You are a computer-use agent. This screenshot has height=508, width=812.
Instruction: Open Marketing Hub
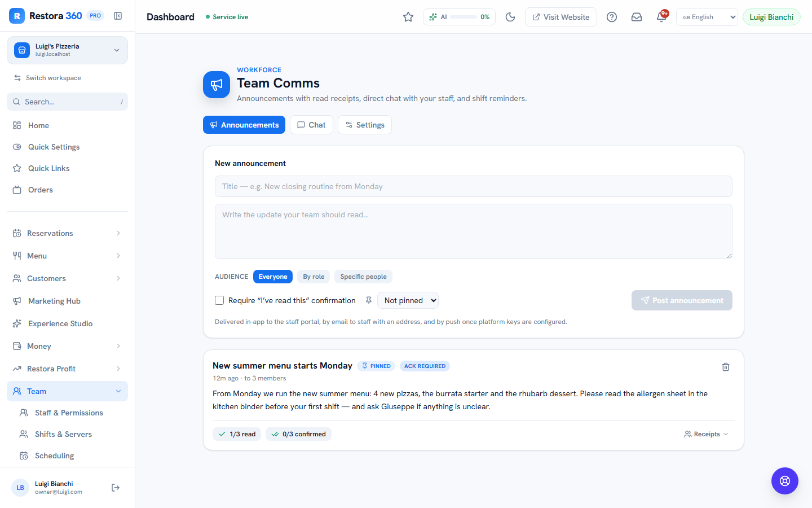[x=67, y=301]
